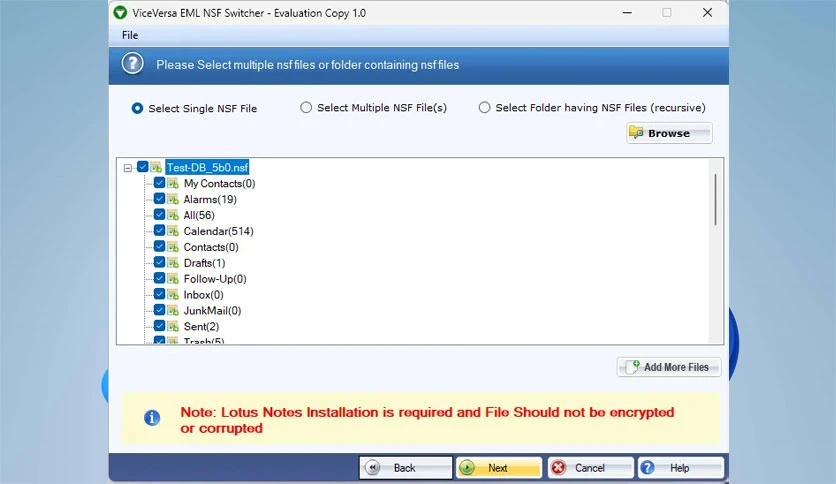Uncheck the Test-DB_5b0.nsf root checkbox
The width and height of the screenshot is (836, 484).
coord(142,167)
